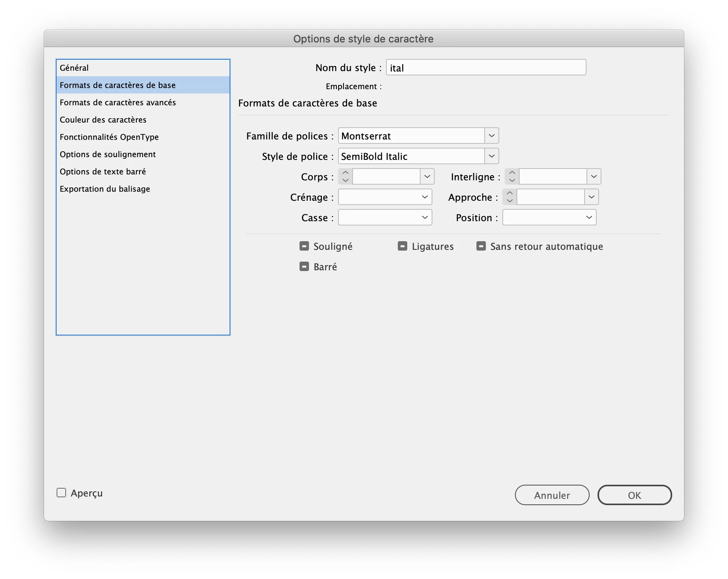Click the Famille de polices text field
The image size is (728, 579).
coord(412,136)
